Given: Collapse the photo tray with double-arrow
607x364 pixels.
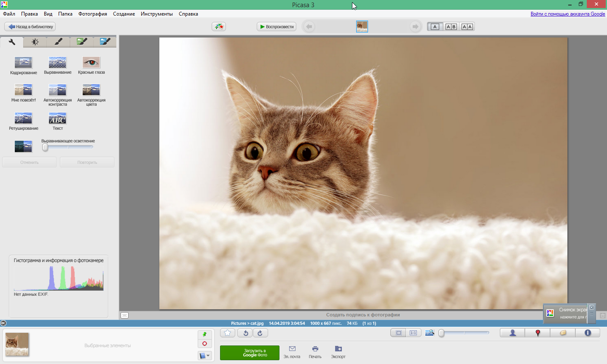Looking at the screenshot, I should click(3, 323).
